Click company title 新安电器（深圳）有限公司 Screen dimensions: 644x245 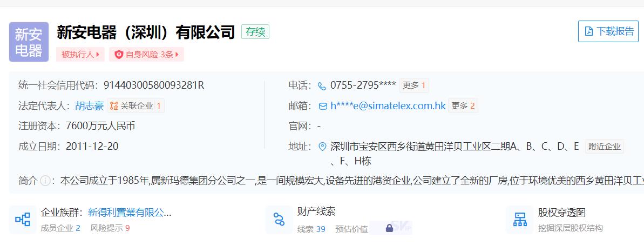tap(146, 32)
